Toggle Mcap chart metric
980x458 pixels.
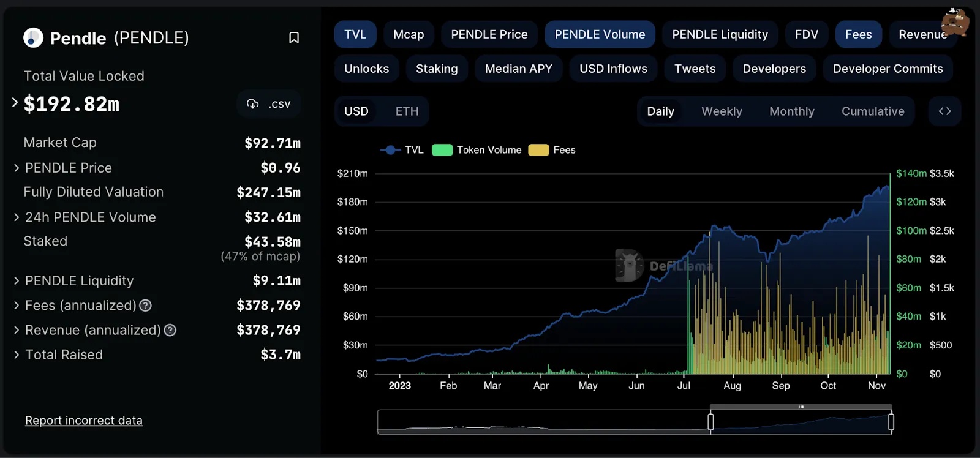[x=409, y=34]
